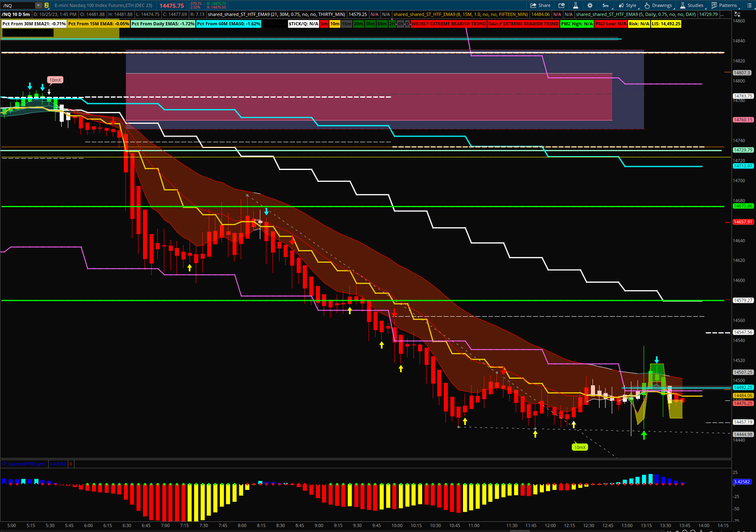Click price label 14807.3 on axis
Viewport: 756px width, 532px height.
point(742,72)
